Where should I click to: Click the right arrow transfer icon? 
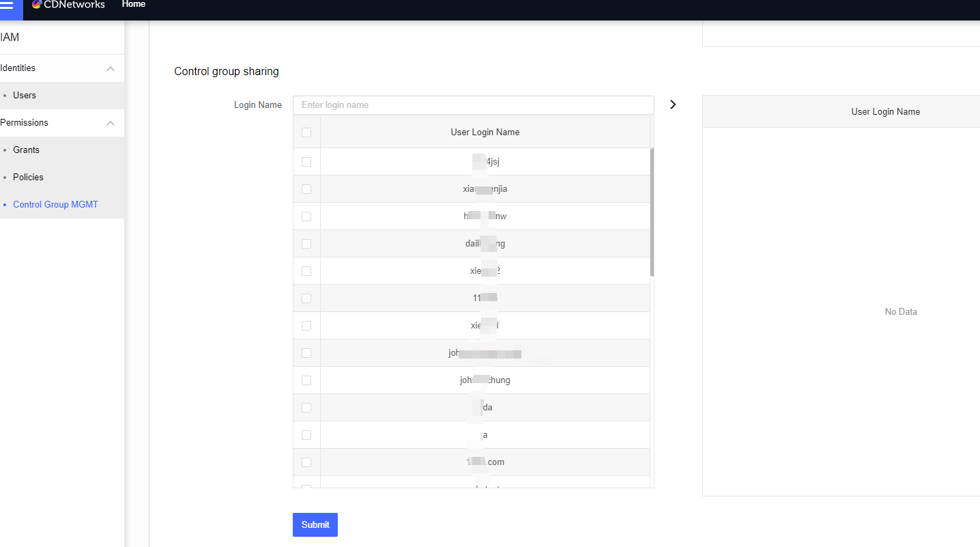(673, 104)
